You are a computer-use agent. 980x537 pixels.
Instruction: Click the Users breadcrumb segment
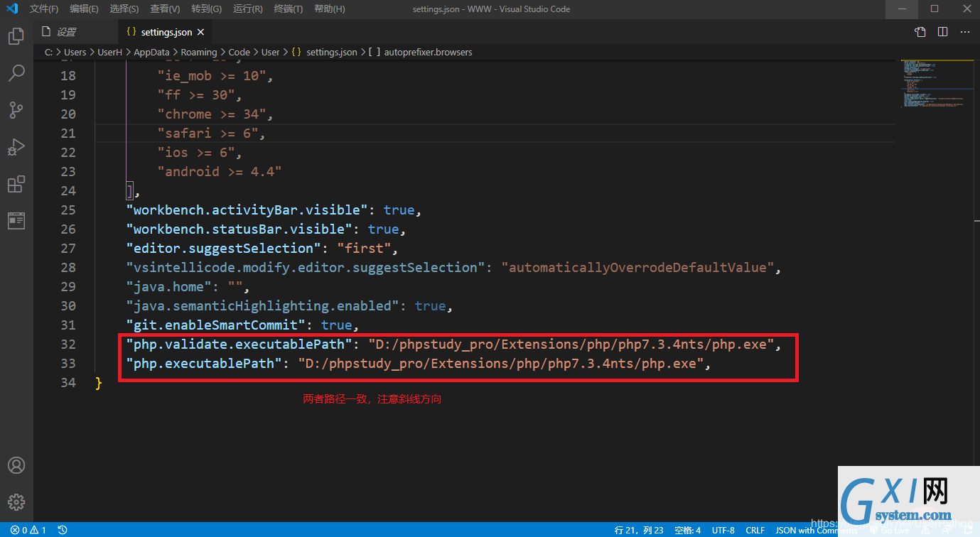(75, 52)
